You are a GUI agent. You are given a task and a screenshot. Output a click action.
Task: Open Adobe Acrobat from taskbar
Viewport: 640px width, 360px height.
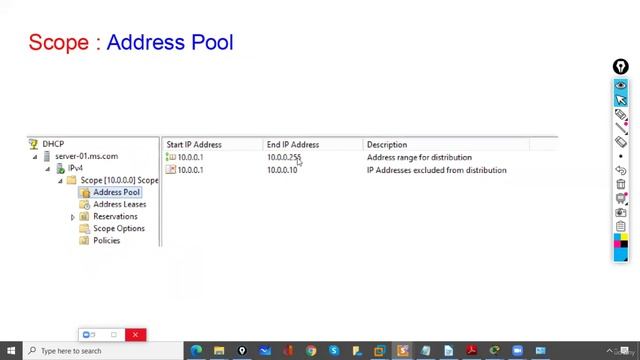[x=471, y=351]
